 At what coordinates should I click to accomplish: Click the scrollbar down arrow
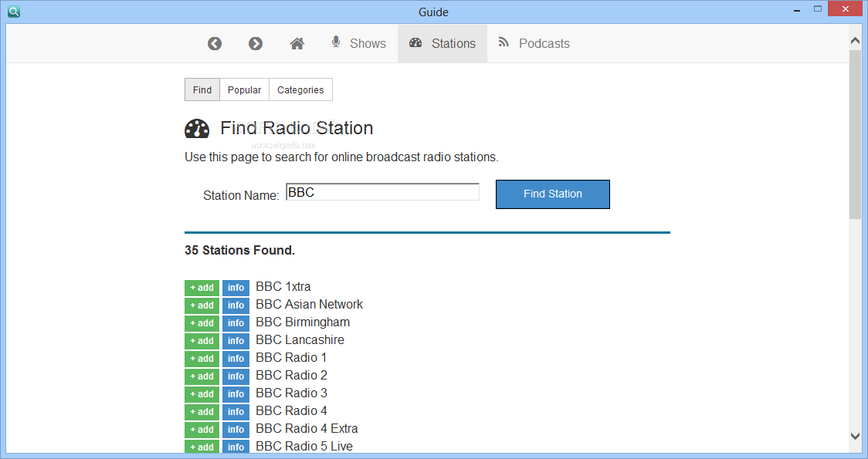tap(856, 436)
